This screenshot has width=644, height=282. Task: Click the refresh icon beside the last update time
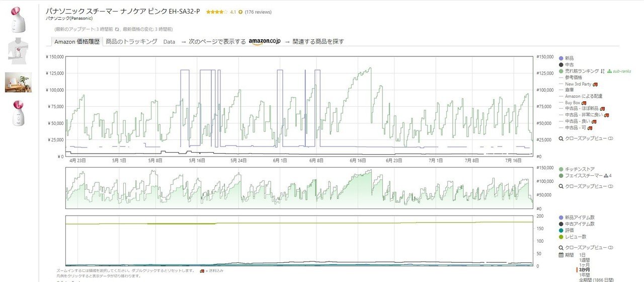tap(117, 29)
